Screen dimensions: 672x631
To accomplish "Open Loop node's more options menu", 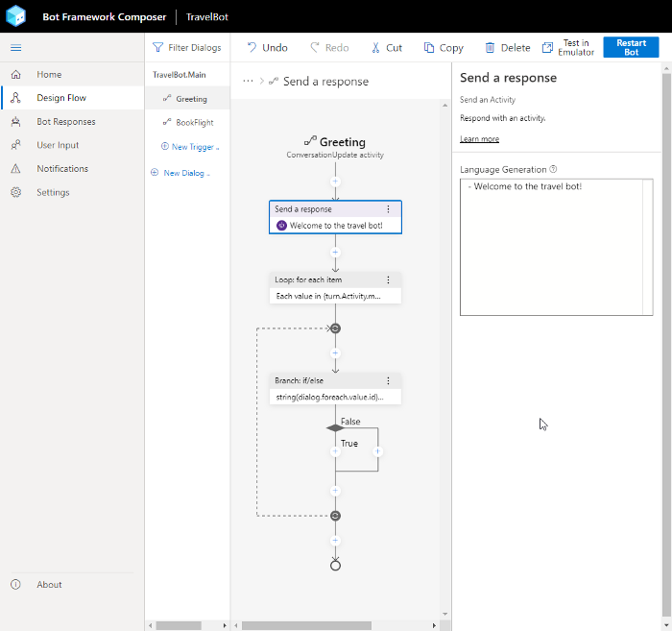I will [388, 279].
